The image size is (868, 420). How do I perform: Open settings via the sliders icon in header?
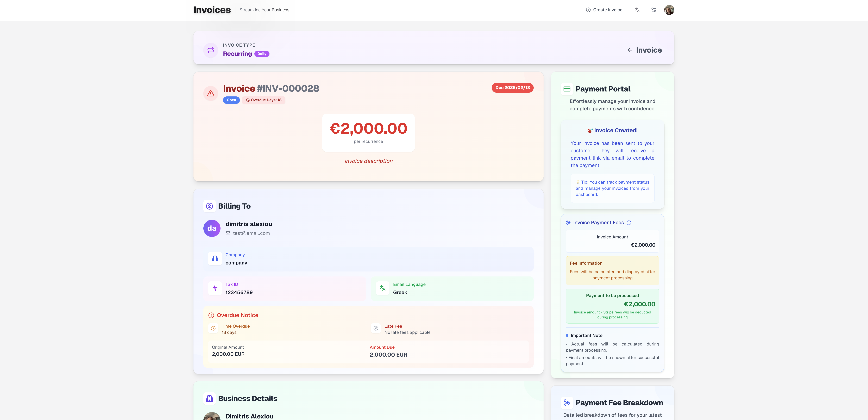pyautogui.click(x=654, y=10)
